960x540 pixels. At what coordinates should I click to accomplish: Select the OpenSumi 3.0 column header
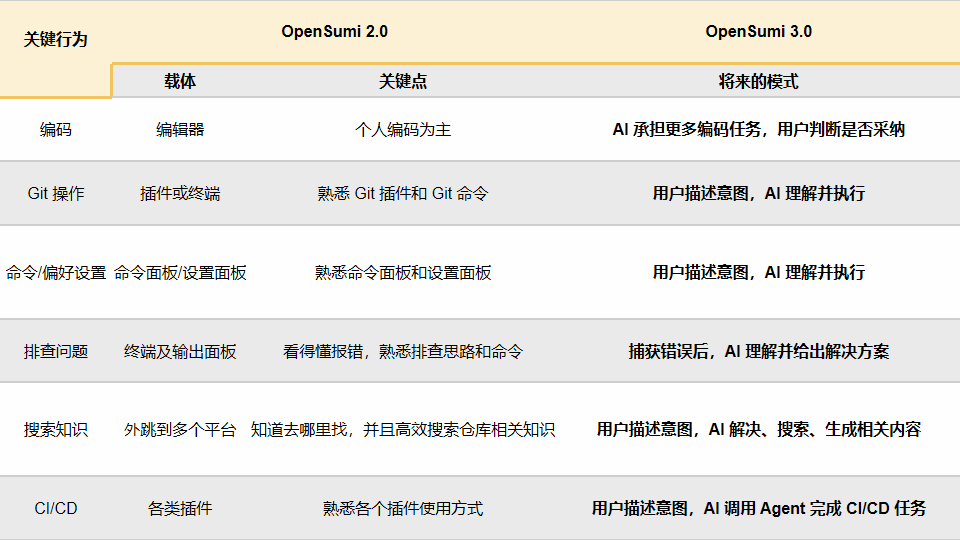click(759, 32)
